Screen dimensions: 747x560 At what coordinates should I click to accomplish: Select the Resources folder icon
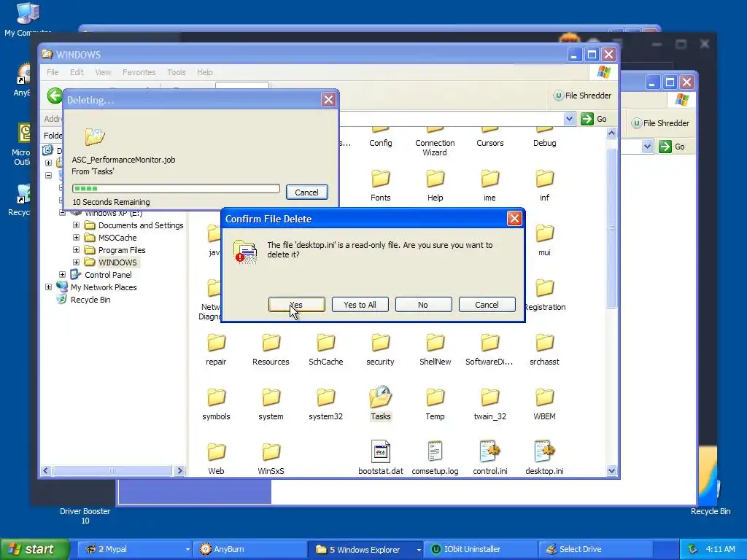[271, 343]
